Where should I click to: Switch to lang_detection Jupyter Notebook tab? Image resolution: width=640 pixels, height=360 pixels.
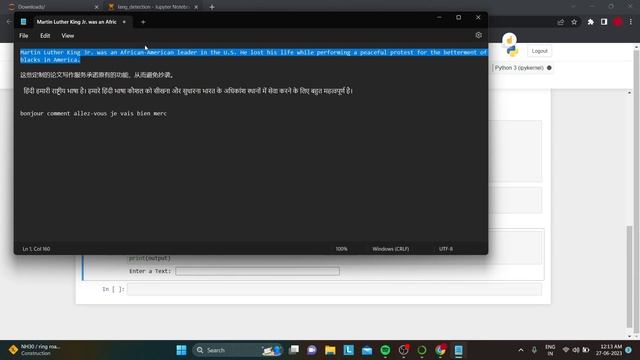[152, 7]
